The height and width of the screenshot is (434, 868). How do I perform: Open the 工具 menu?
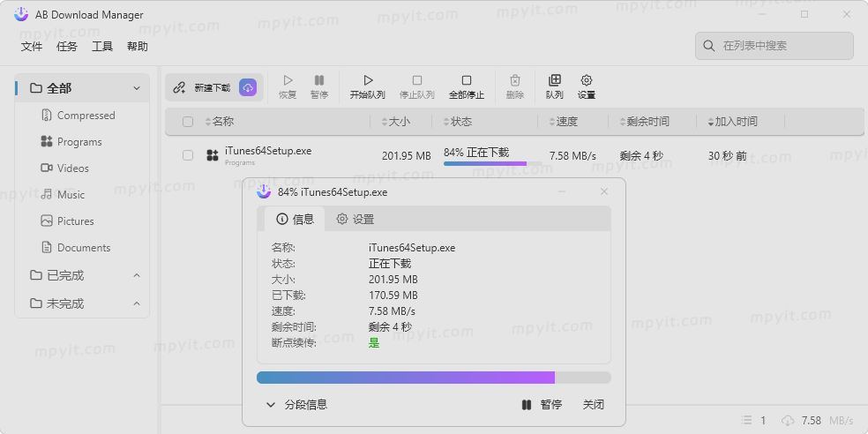(102, 47)
